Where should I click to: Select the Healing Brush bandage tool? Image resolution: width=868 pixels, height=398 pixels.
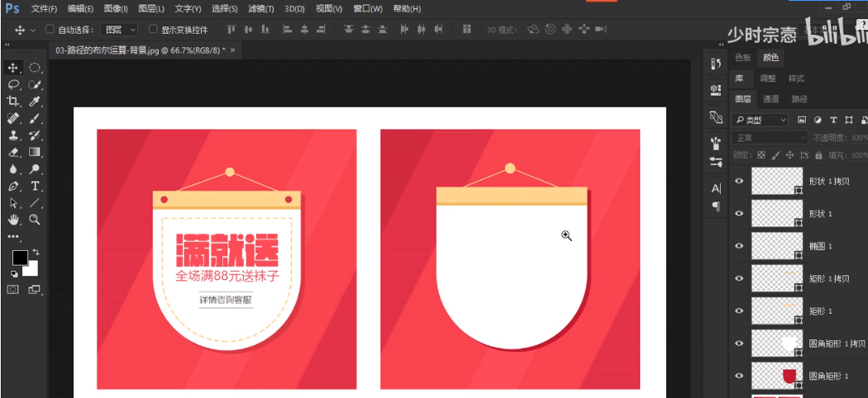coord(12,118)
